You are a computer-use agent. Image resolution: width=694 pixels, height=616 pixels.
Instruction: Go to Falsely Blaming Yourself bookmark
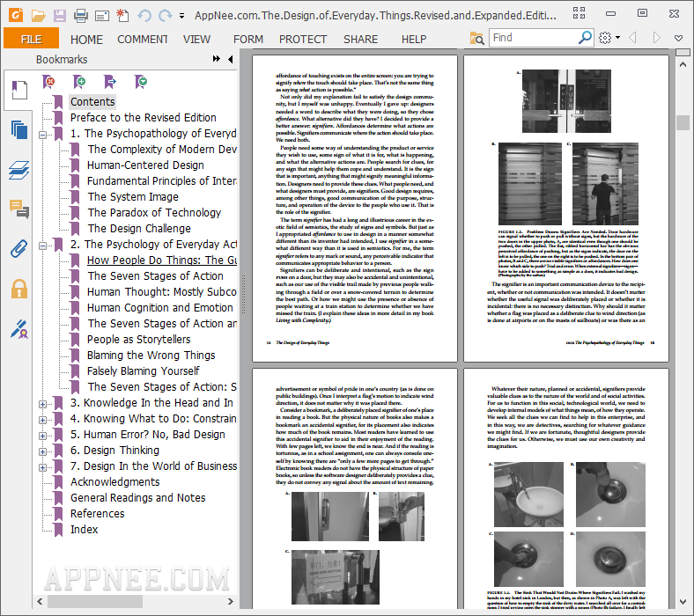coord(143,371)
